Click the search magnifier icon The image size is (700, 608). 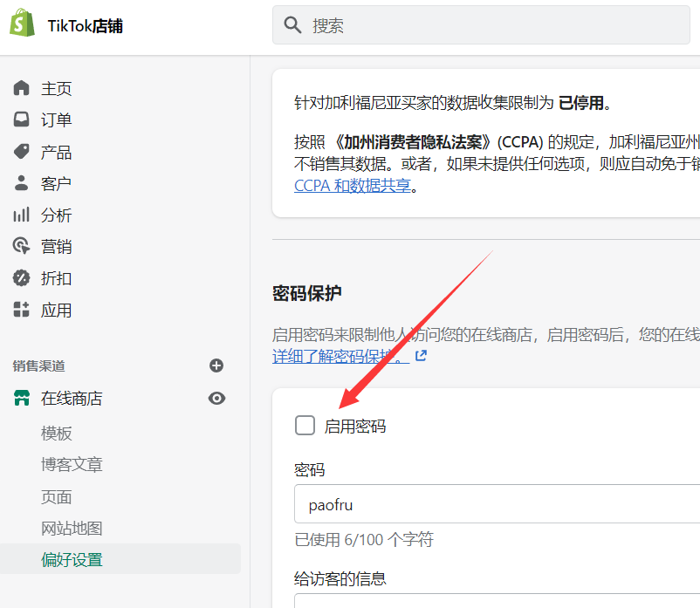click(292, 25)
